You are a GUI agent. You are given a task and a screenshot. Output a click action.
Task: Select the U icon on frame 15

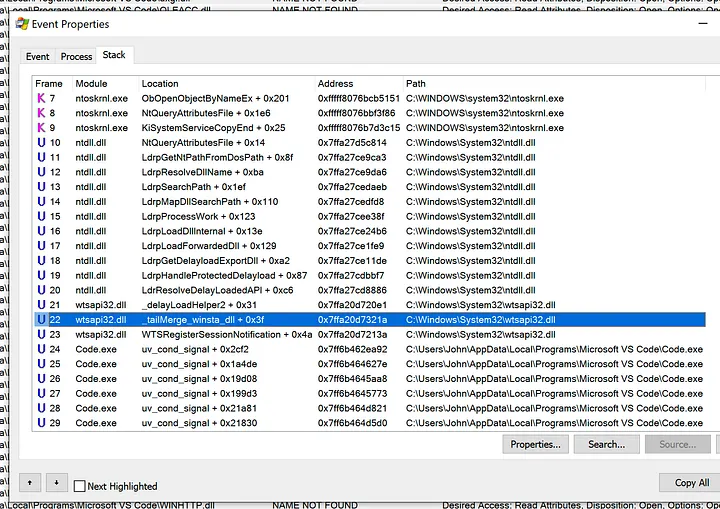pyautogui.click(x=41, y=216)
